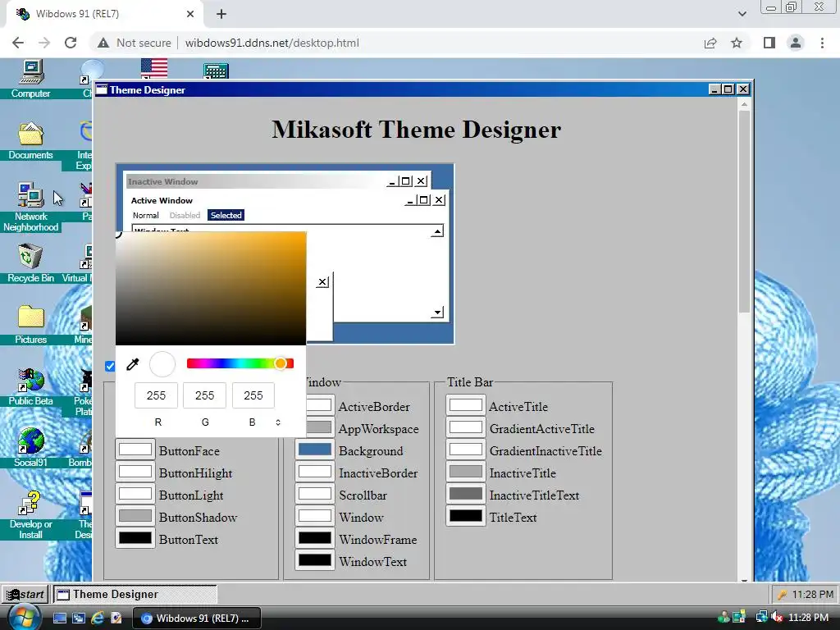Open the Chrome profile avatar

pyautogui.click(x=796, y=43)
